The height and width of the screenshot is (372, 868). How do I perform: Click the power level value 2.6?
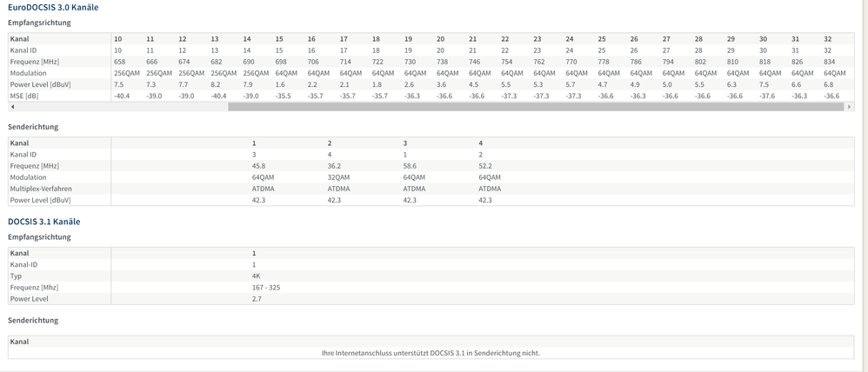tap(409, 84)
